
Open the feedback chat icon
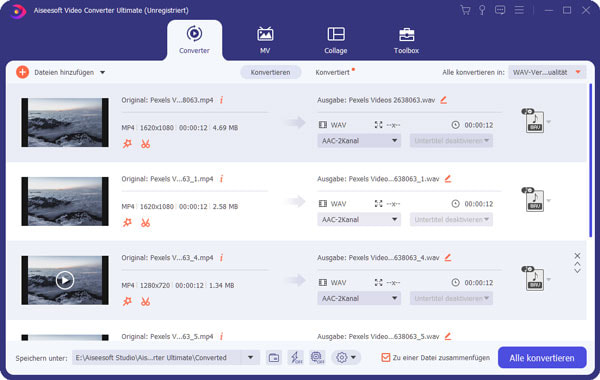point(500,10)
